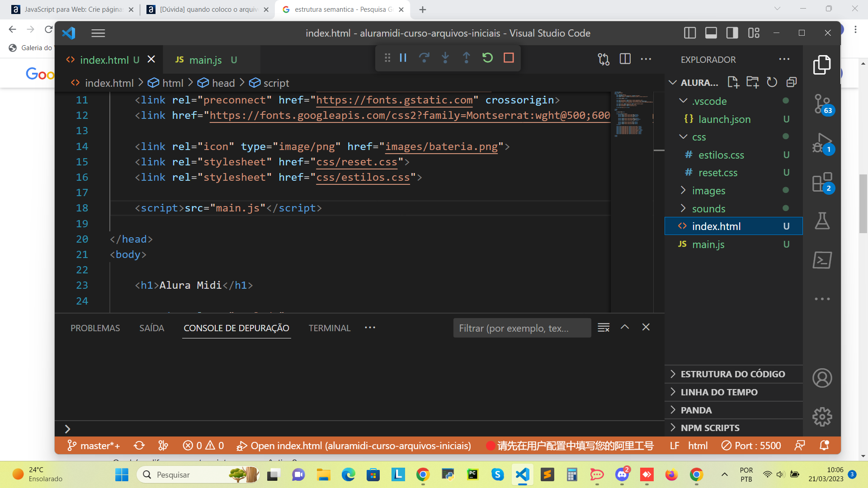This screenshot has width=868, height=488.
Task: Expand NPM SCRIPTS section
Action: (733, 427)
